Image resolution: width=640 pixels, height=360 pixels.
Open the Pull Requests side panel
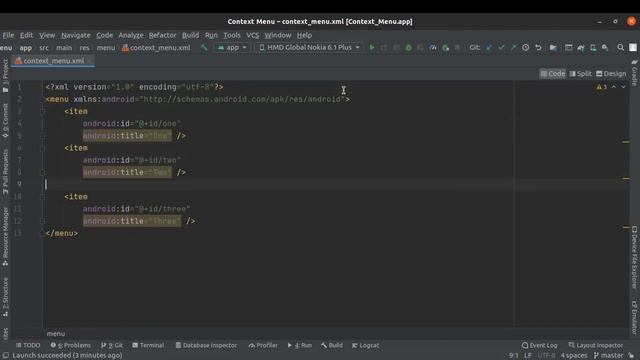(x=5, y=171)
